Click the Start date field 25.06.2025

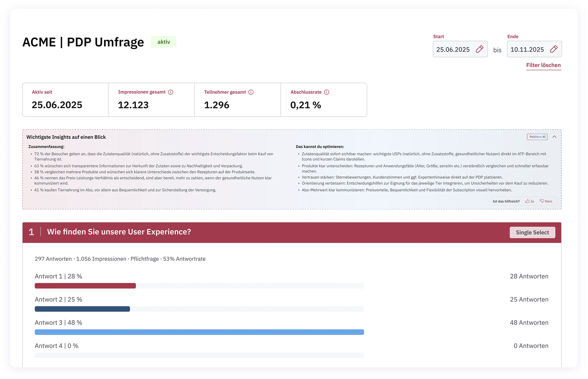point(453,49)
